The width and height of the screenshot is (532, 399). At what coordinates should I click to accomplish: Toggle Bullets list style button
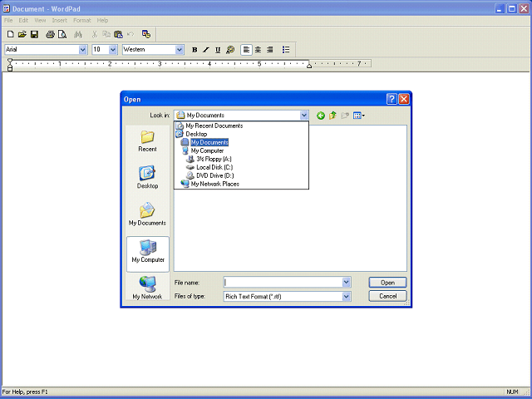[286, 50]
